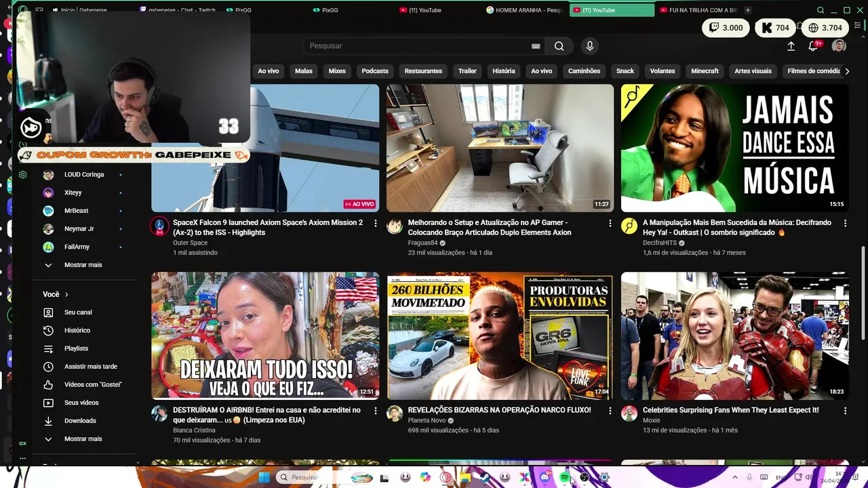
Task: Open File Explorer from the taskbar
Action: coord(465,477)
